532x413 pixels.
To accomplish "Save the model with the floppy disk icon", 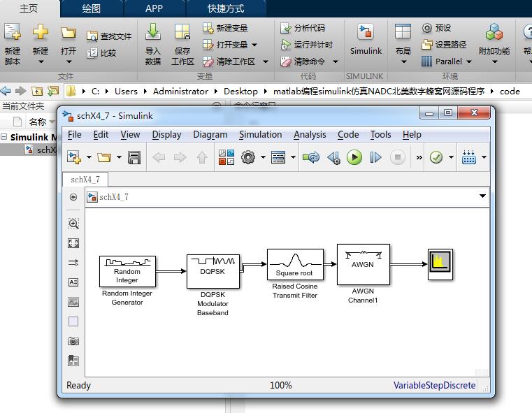I will click(134, 157).
